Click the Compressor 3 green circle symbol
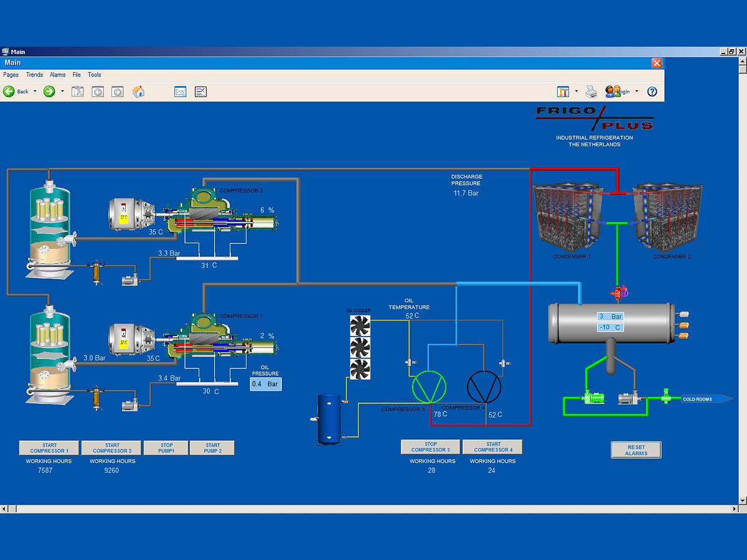 click(430, 387)
